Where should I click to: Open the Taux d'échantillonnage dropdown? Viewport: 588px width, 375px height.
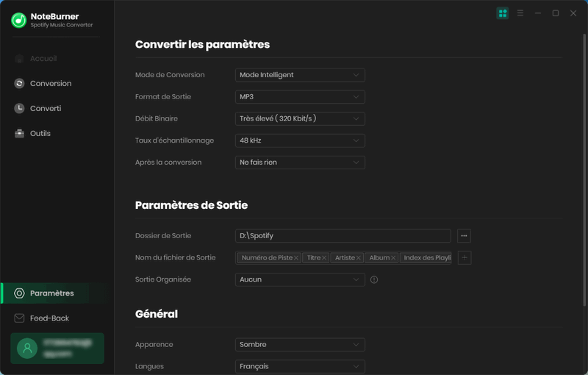pyautogui.click(x=300, y=140)
